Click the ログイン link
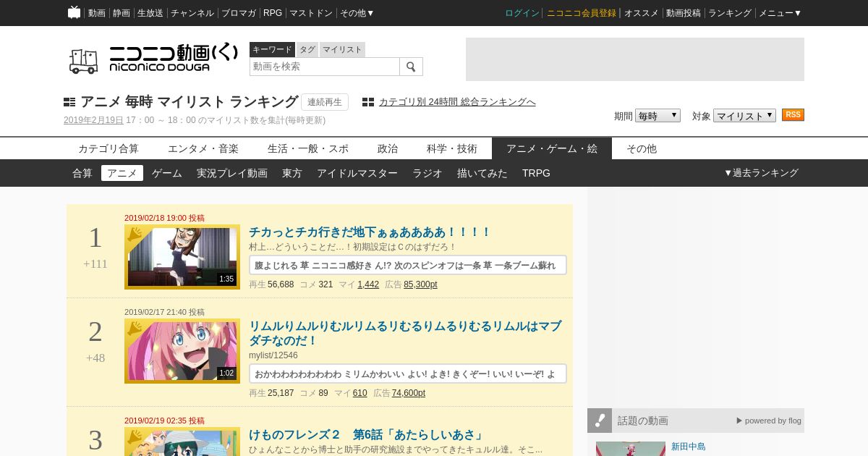 522,13
